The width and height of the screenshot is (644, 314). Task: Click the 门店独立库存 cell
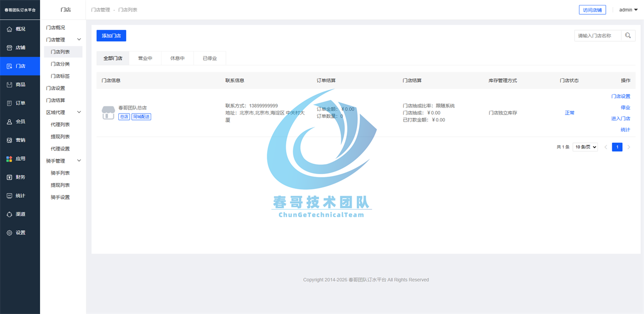pyautogui.click(x=503, y=113)
